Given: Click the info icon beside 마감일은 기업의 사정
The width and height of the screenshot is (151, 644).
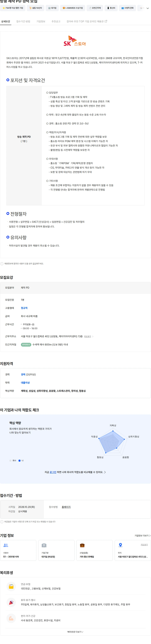Looking at the screenshot, I should click(2, 522).
